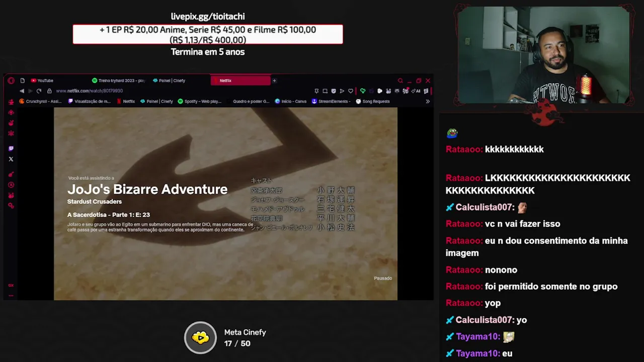This screenshot has width=644, height=362.
Task: Click the blank page tab icon
Action: click(22, 80)
